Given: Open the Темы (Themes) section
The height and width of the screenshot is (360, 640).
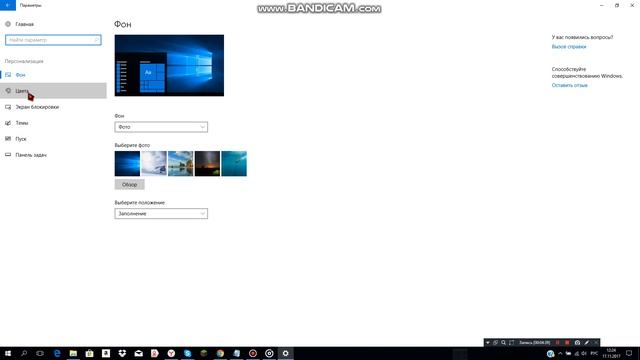Looking at the screenshot, I should point(53,123).
